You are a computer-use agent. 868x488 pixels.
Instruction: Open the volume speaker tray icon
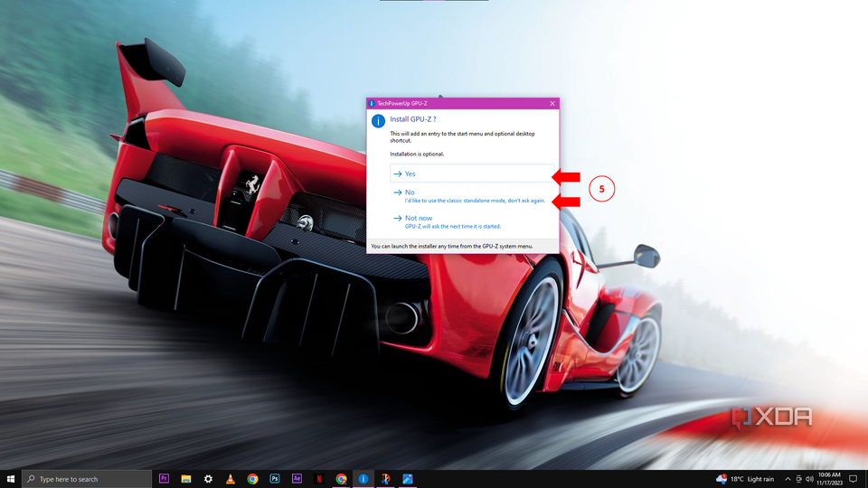click(x=809, y=479)
